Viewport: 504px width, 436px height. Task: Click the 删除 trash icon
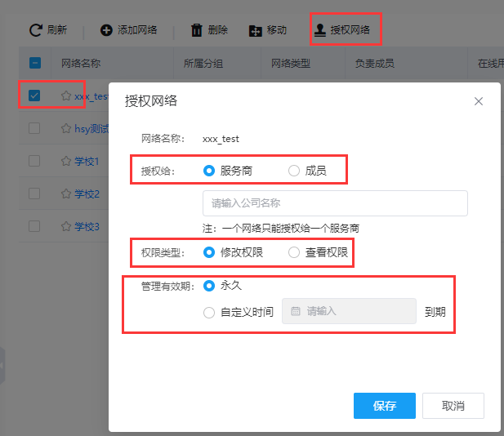[197, 30]
